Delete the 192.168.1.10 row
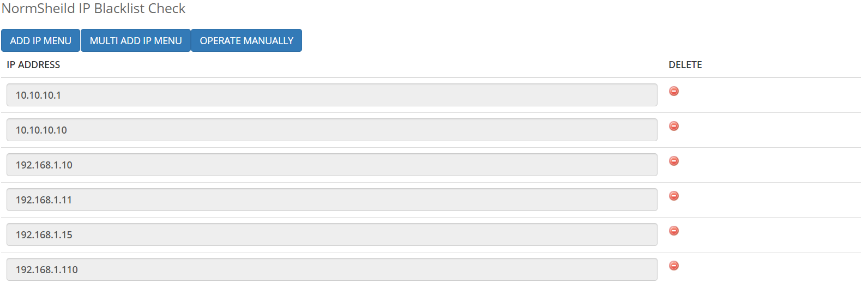Image resolution: width=868 pixels, height=307 pixels. click(674, 161)
